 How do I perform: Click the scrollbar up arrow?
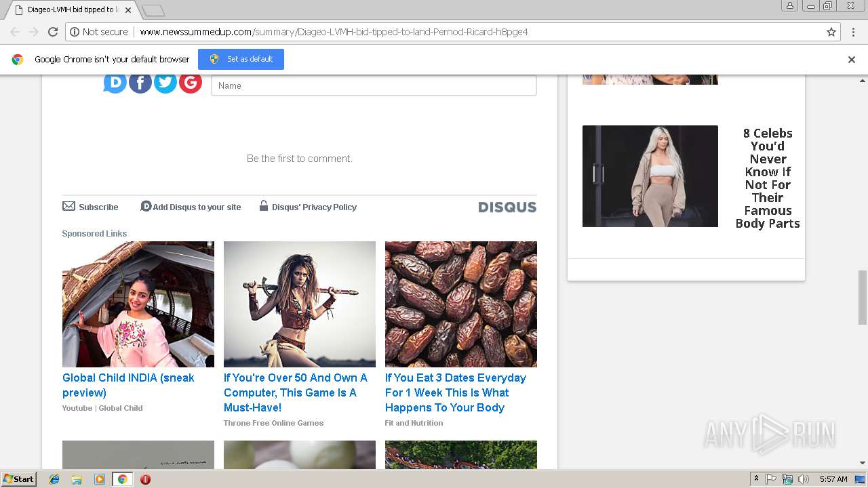coord(863,80)
